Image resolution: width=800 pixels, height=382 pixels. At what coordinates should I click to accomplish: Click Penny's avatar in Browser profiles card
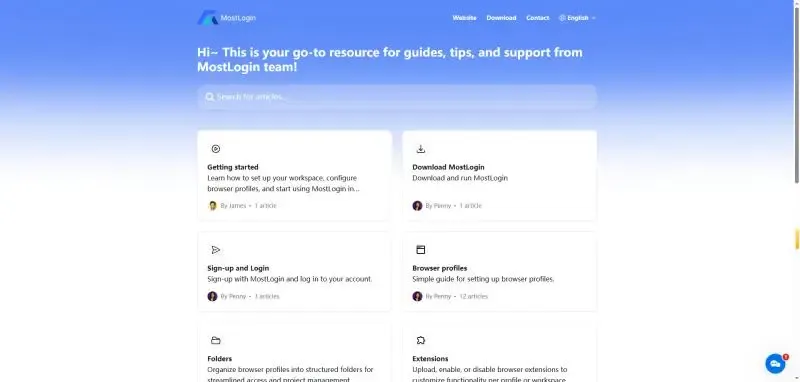[417, 296]
